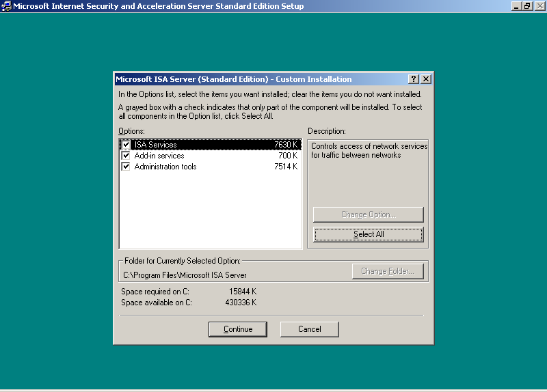Click the Options list label
547x392 pixels.
pyautogui.click(x=131, y=131)
